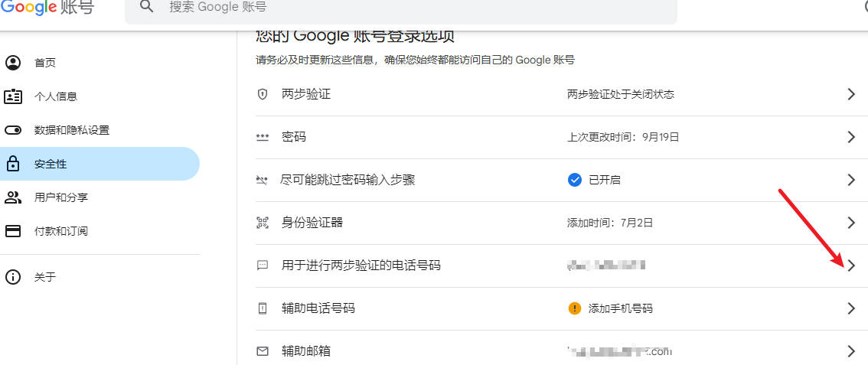The image size is (868, 365).
Task: Open 尽可能跳过密码输入步骤 row
Action: pos(561,181)
